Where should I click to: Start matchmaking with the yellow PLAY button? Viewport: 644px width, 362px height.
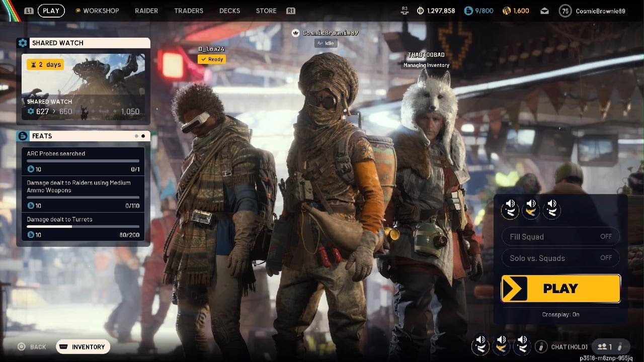tap(561, 289)
